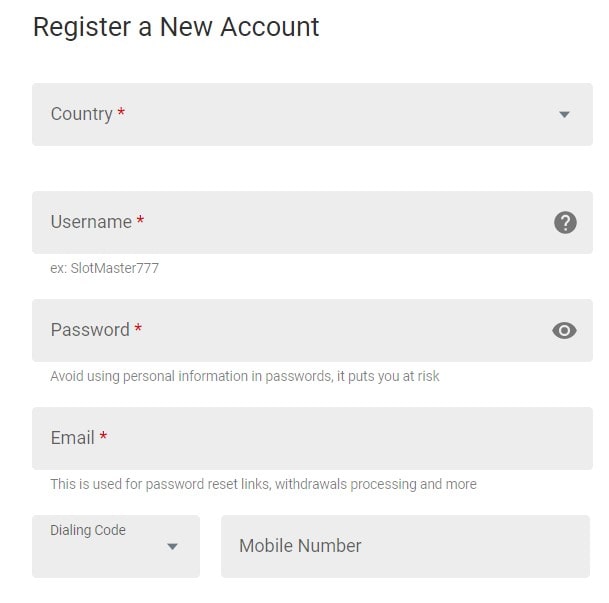Screen dimensions: 609x603
Task: Click the Dialing Code label text
Action: click(88, 530)
